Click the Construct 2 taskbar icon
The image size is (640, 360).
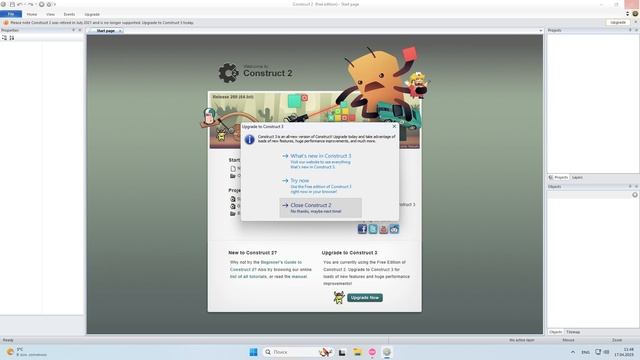[x=387, y=352]
